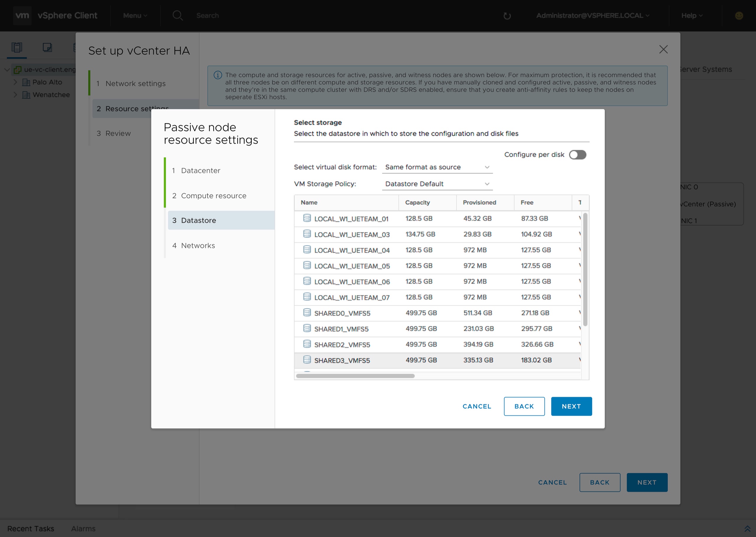This screenshot has width=756, height=537.
Task: Select the SHARED3_VMFS5 datastore name
Action: (342, 361)
